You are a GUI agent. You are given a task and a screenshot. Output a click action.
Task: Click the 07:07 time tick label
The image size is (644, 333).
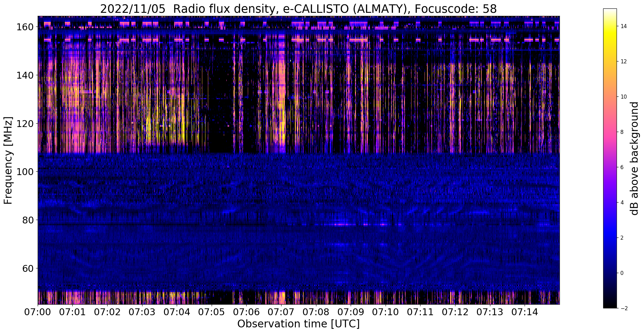[281, 312]
